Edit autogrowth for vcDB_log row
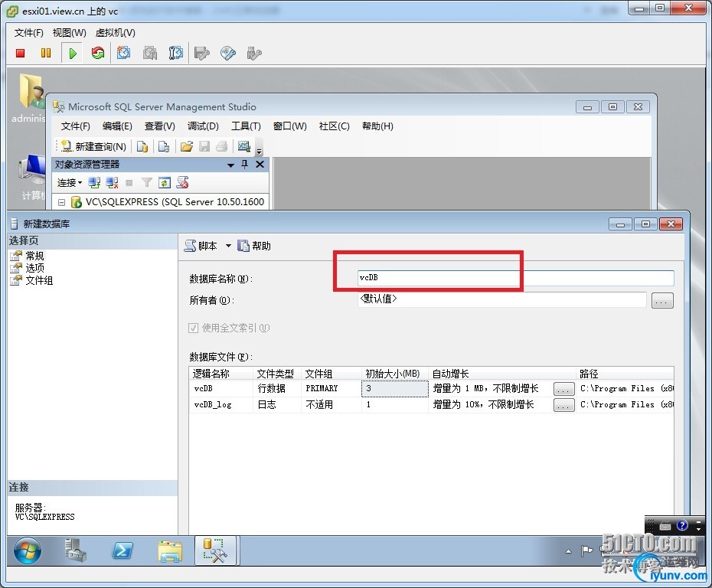The height and width of the screenshot is (588, 712). (563, 405)
